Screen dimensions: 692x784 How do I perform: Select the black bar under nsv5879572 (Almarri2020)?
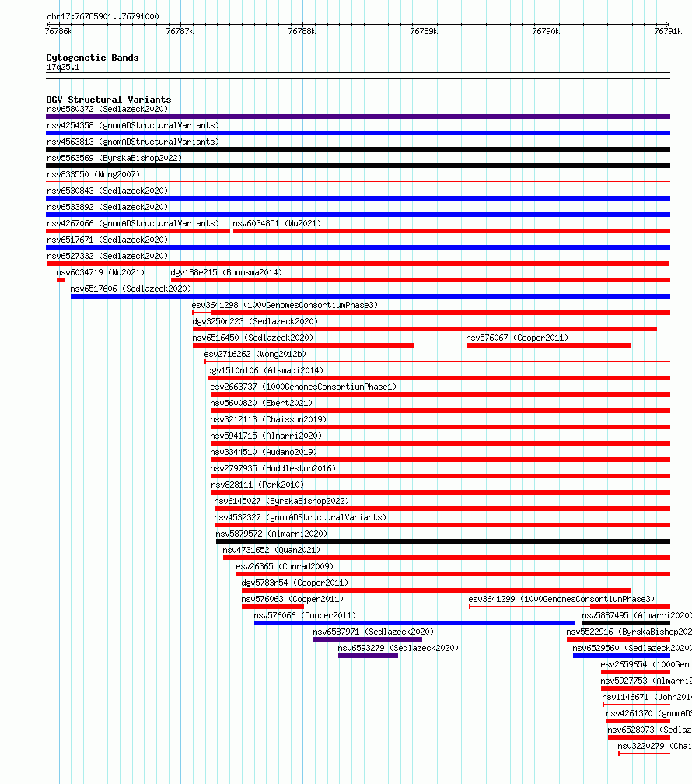[x=443, y=541]
